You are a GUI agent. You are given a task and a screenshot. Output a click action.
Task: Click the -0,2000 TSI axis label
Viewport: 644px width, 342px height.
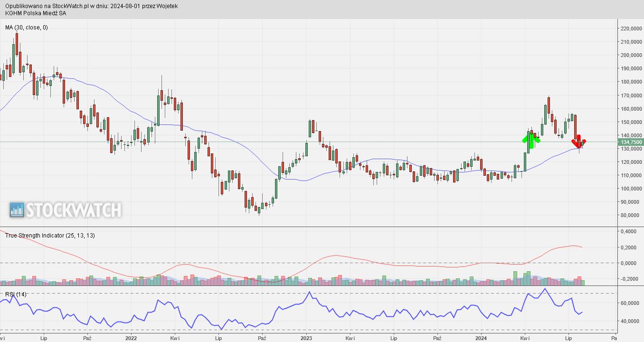coord(629,279)
